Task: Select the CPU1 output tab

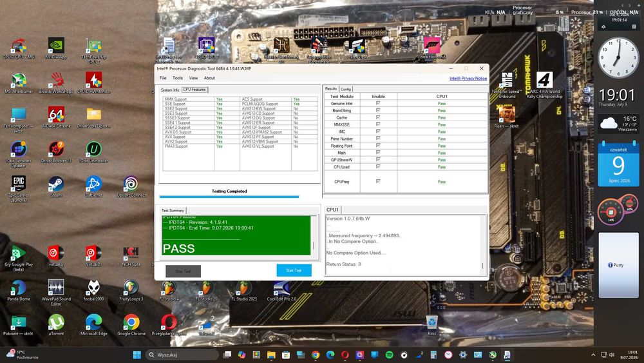Action: coord(332,210)
